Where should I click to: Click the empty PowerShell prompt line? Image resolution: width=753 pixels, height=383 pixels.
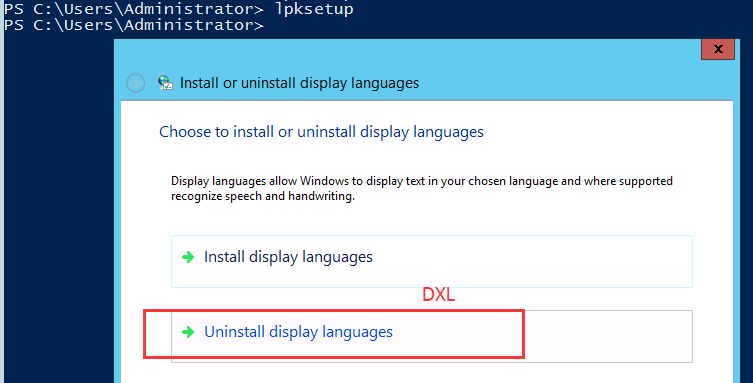pos(134,25)
